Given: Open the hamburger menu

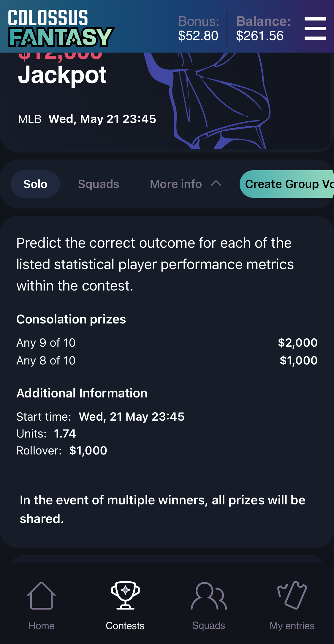Looking at the screenshot, I should 315,28.
